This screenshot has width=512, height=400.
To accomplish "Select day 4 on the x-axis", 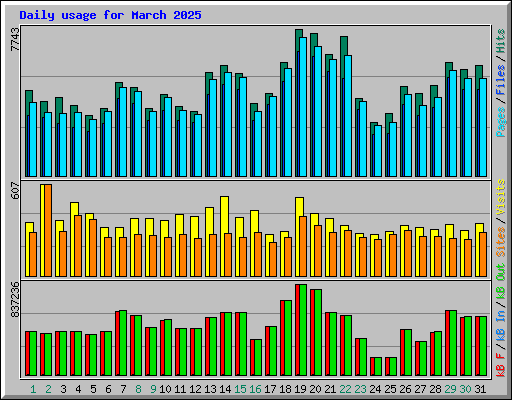I will (78, 389).
